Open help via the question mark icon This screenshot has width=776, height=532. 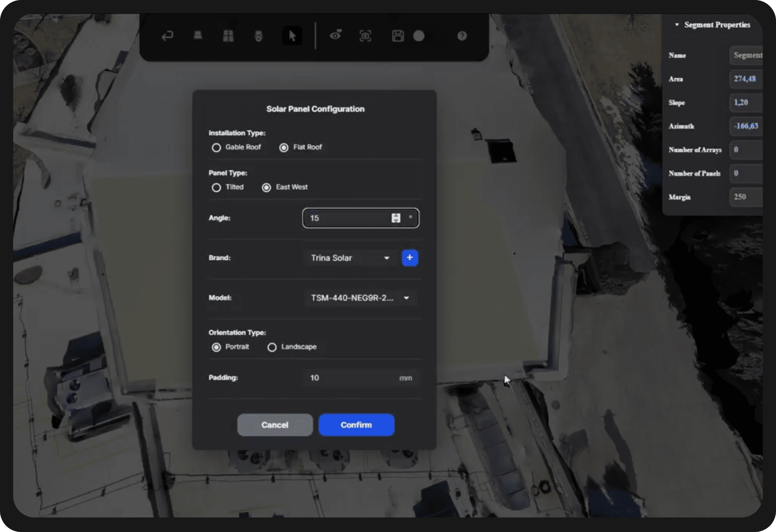462,36
